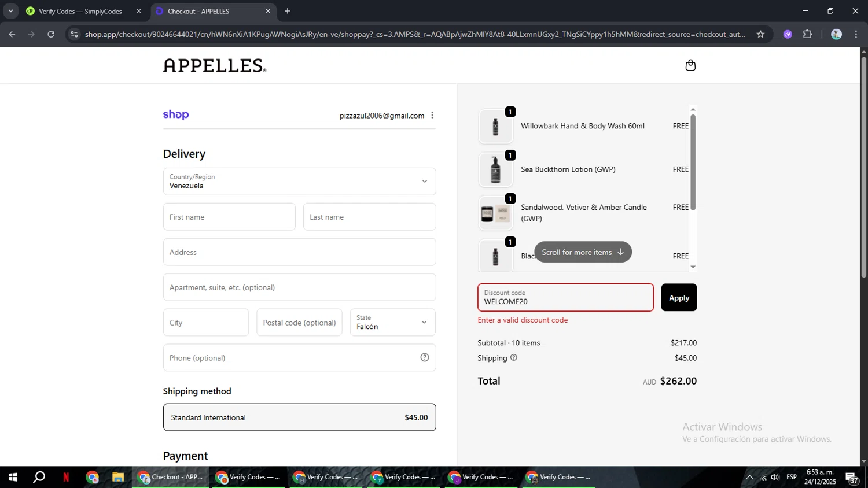Click the Total $262.00 amount
Image resolution: width=868 pixels, height=488 pixels.
[x=678, y=381]
